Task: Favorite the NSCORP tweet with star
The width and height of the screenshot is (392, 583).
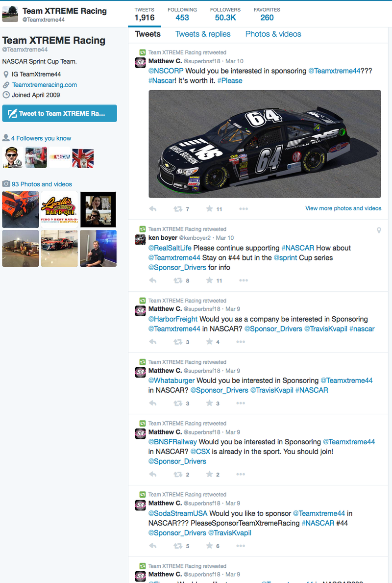Action: (x=210, y=208)
